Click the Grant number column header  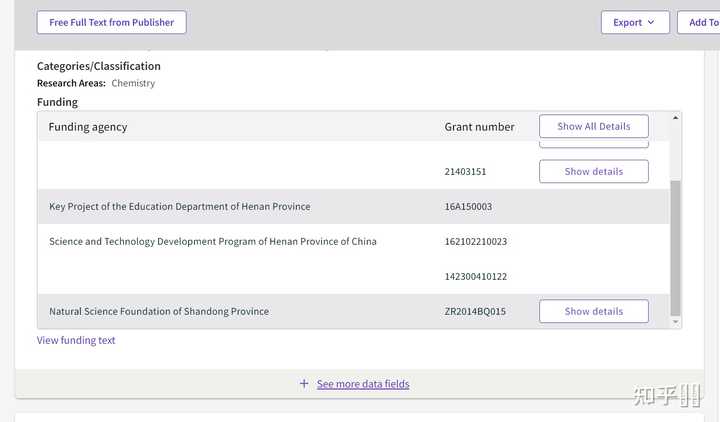(479, 127)
